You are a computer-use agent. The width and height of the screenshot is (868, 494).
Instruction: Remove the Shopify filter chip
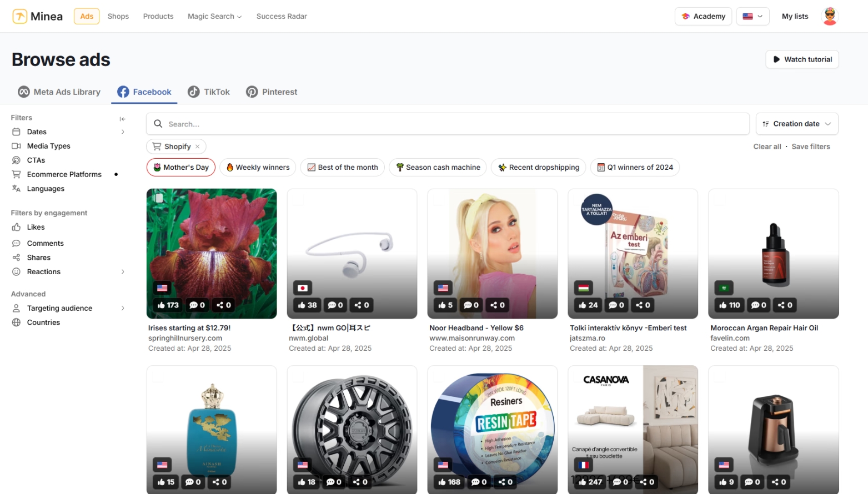(x=197, y=147)
